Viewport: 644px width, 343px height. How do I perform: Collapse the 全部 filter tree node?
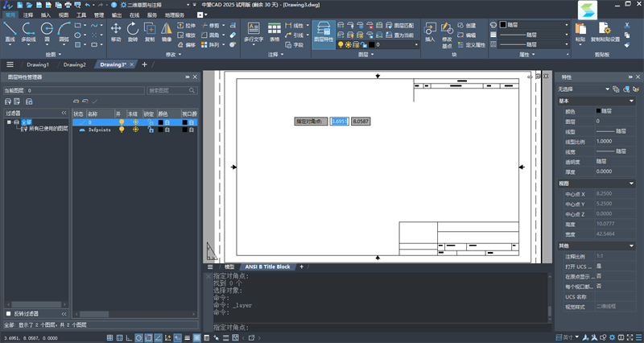click(9, 122)
